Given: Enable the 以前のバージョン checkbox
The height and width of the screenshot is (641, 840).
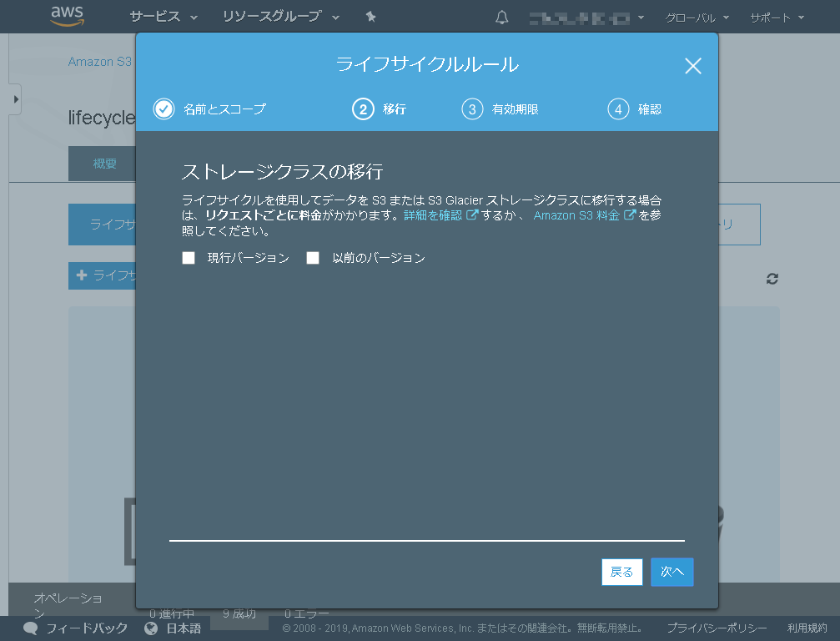Looking at the screenshot, I should (313, 258).
